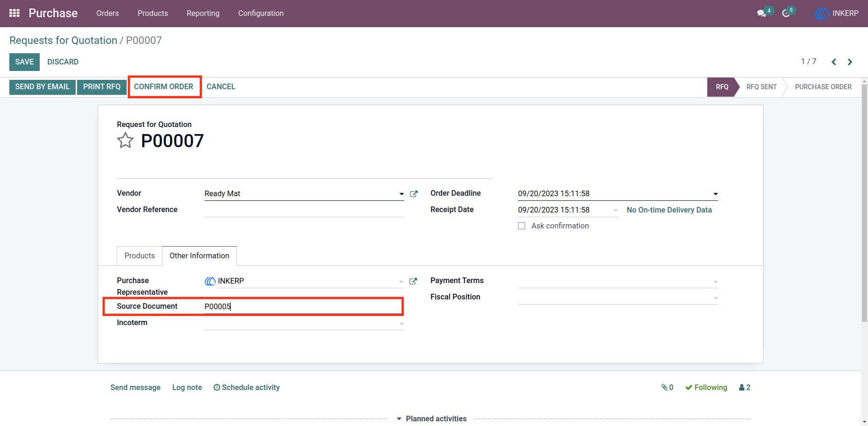Click the Following button
The width and height of the screenshot is (868, 426).
point(706,387)
